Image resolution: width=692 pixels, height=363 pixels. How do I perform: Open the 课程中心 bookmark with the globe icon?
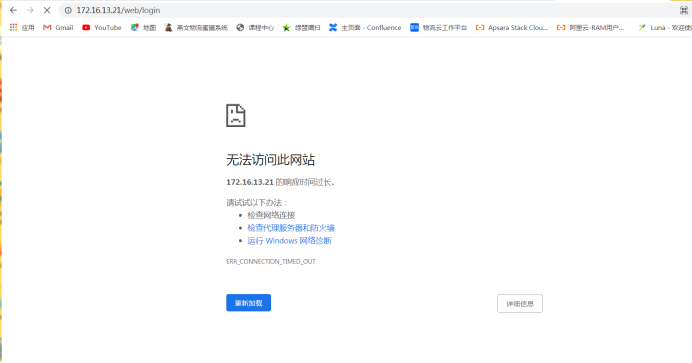click(255, 27)
